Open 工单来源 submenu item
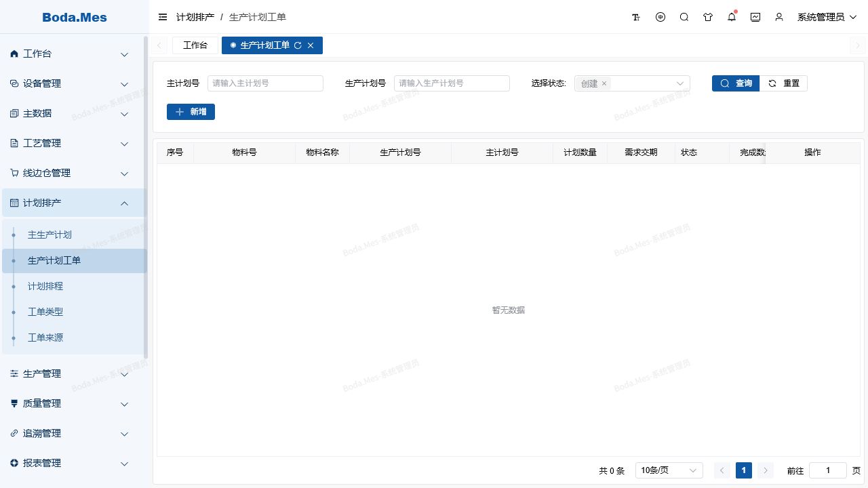 [x=75, y=338]
